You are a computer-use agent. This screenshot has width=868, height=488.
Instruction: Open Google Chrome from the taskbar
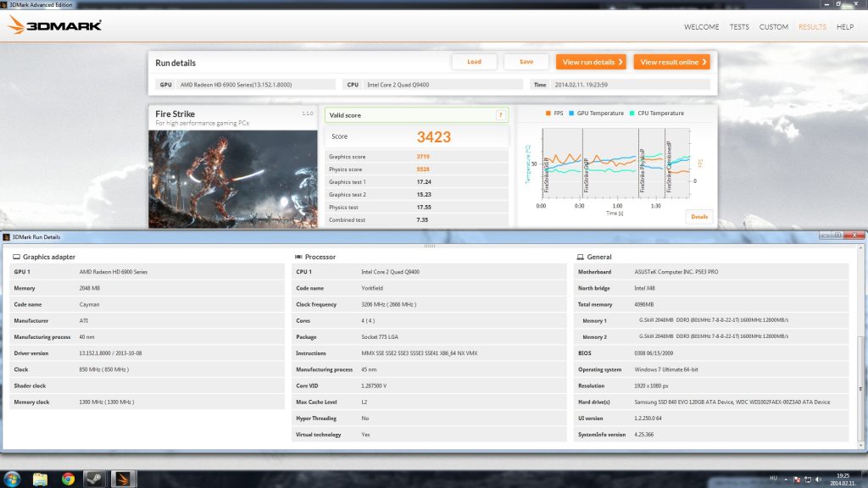(68, 479)
